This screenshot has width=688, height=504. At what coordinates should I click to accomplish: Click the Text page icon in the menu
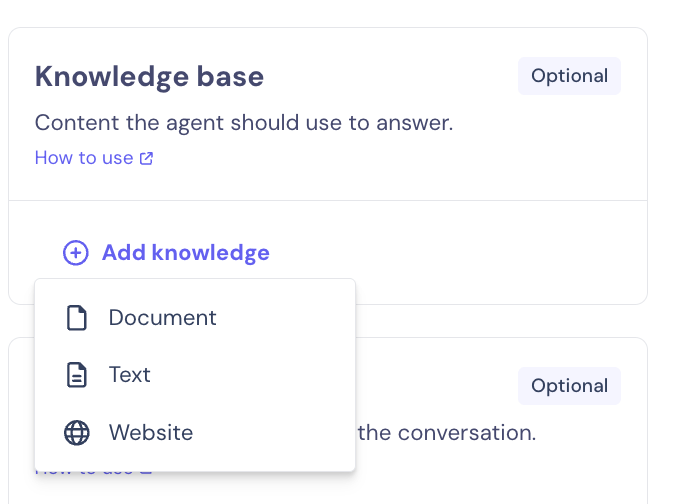coord(76,375)
